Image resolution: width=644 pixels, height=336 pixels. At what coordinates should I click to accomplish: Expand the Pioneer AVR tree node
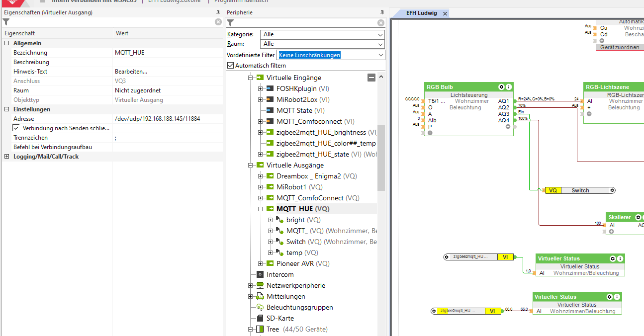coord(261,263)
